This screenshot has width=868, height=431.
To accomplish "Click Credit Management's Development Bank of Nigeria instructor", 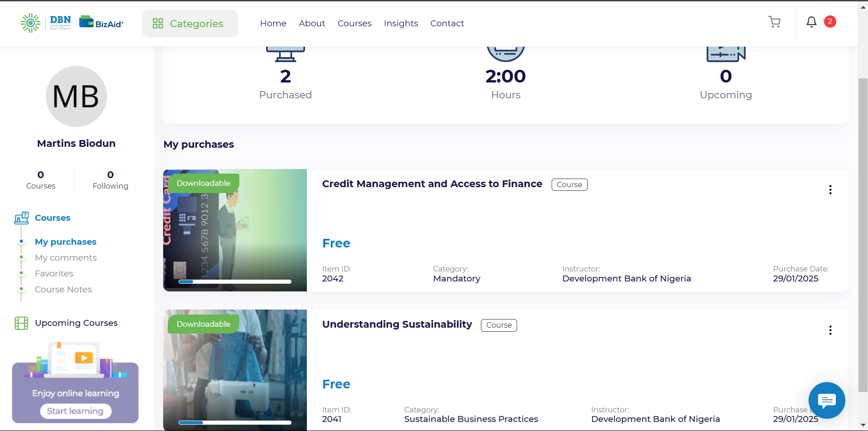I will click(626, 278).
